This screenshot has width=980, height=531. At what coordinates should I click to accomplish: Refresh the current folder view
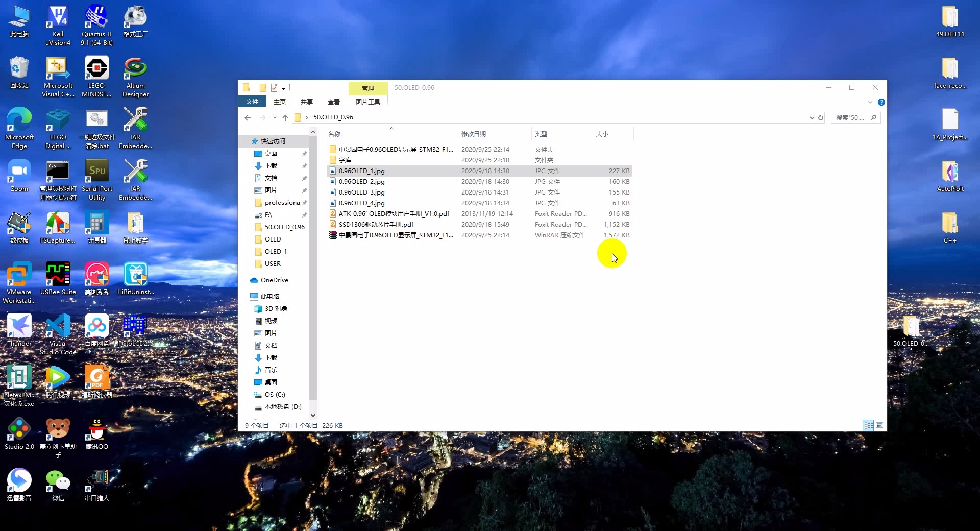click(821, 117)
